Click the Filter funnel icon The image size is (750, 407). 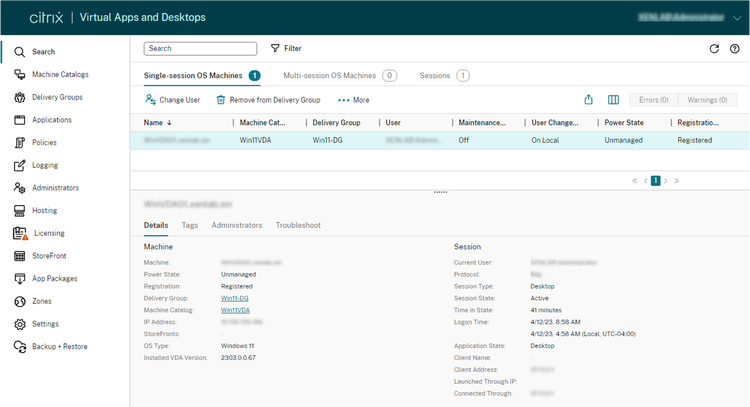(275, 48)
